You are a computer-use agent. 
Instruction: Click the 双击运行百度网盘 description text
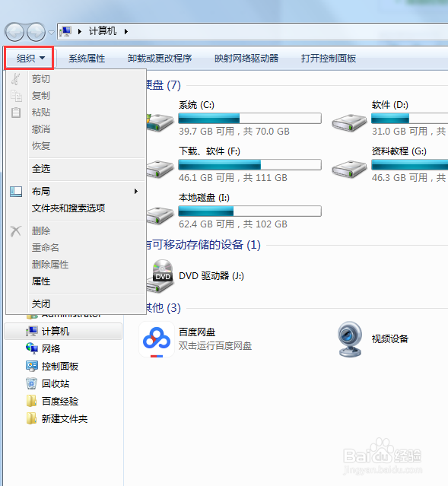tap(215, 346)
